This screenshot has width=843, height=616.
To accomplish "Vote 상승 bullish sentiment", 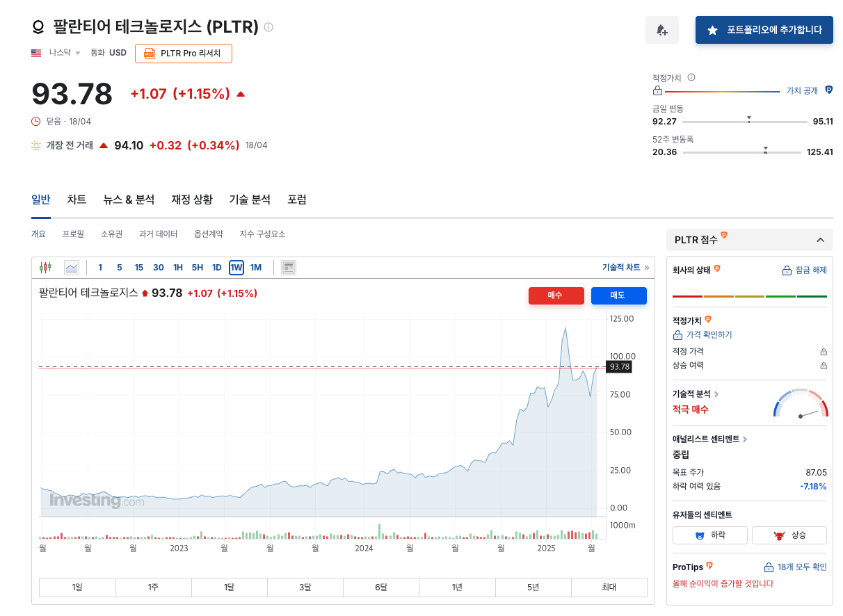I will click(789, 535).
